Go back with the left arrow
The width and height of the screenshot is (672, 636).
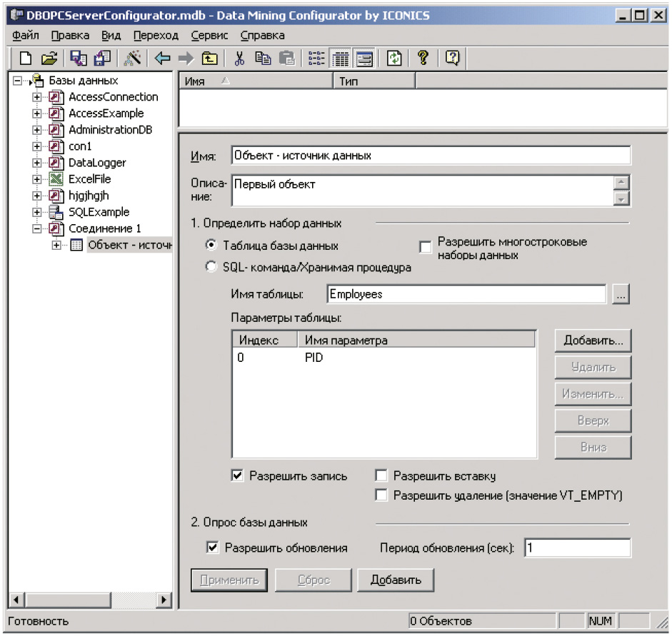point(162,58)
